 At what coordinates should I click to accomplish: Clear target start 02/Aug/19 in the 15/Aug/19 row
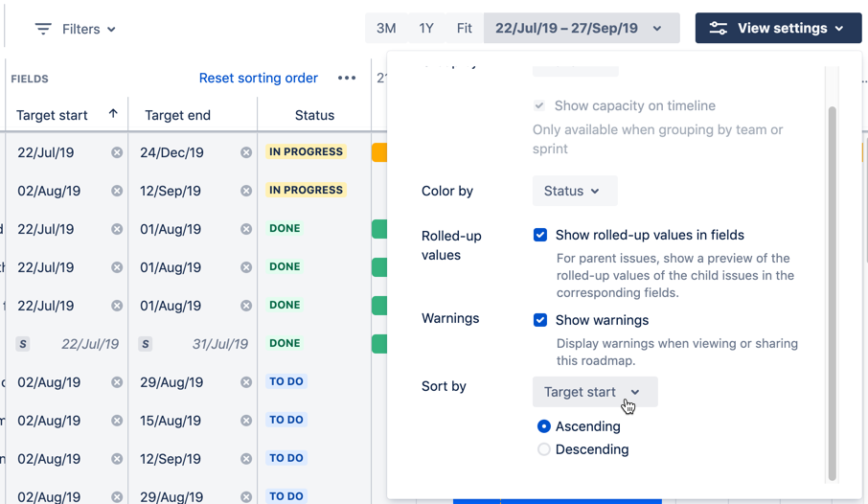click(x=117, y=421)
